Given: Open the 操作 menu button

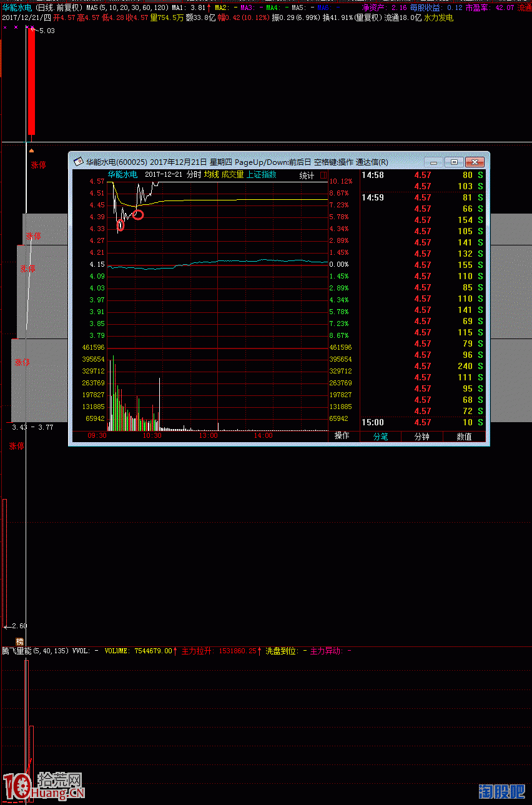Looking at the screenshot, I should (342, 436).
